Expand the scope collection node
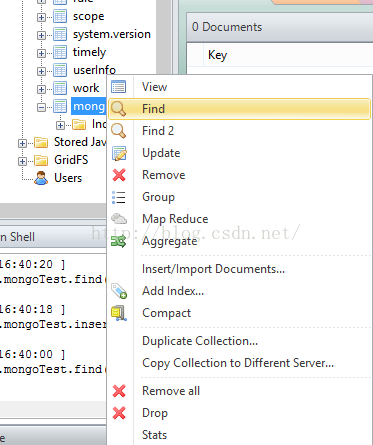 (x=41, y=17)
